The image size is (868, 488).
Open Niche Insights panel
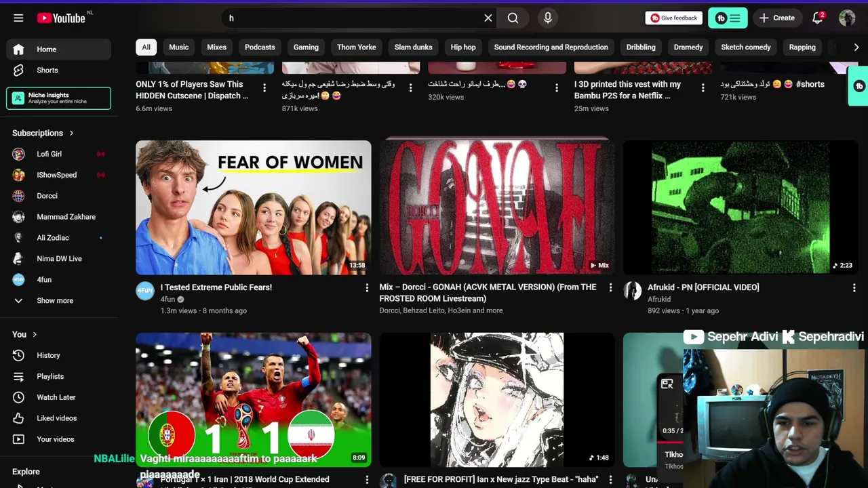pyautogui.click(x=58, y=98)
